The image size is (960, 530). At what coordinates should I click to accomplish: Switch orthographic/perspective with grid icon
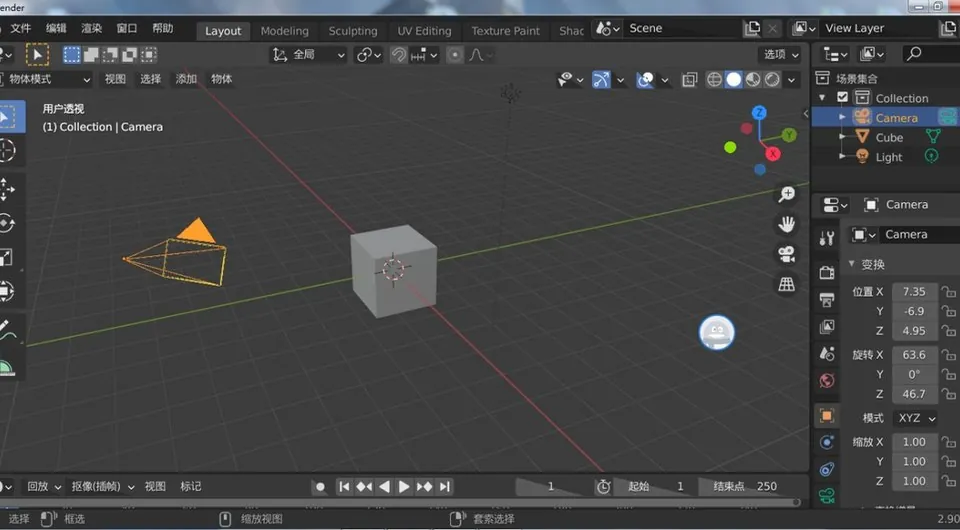pyautogui.click(x=787, y=283)
